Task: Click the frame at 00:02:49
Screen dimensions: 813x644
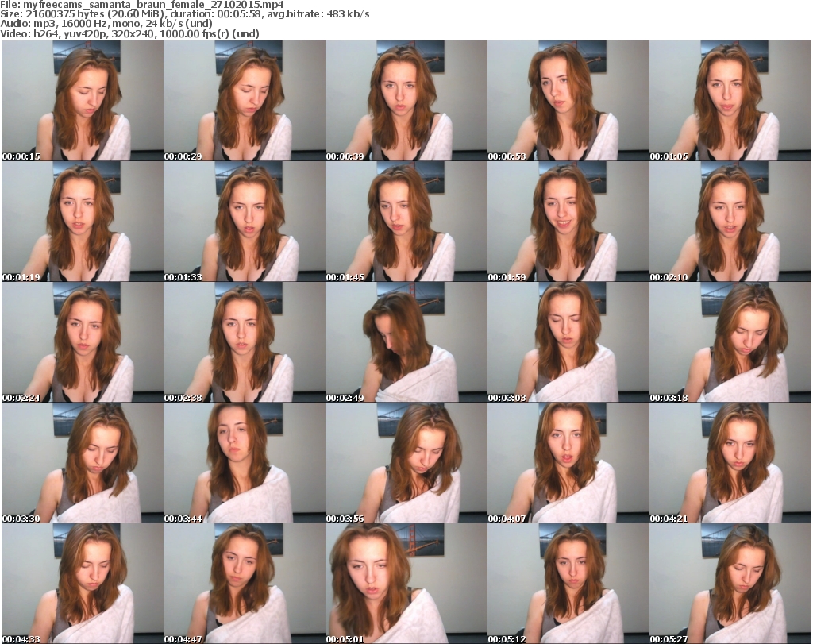Action: (x=406, y=342)
